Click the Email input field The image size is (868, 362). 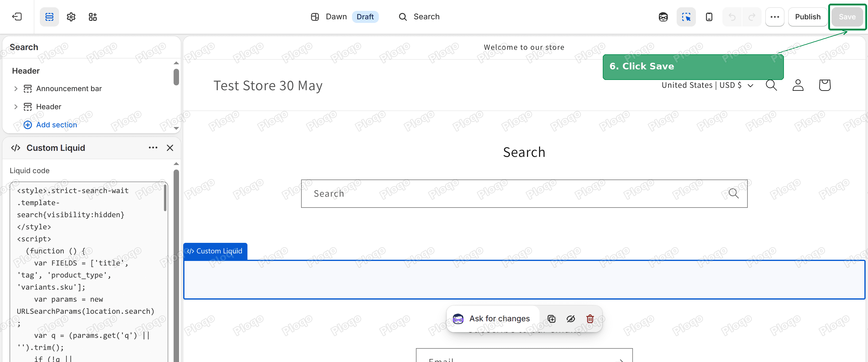click(524, 355)
